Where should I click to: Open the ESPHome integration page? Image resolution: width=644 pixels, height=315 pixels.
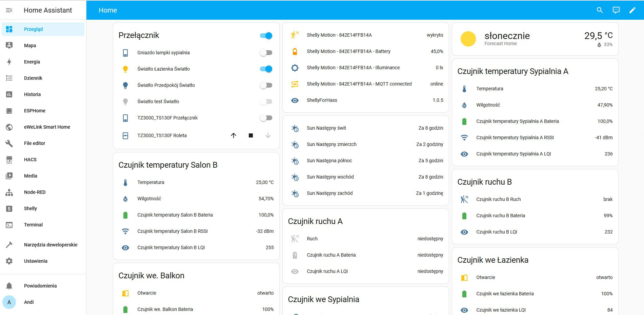[35, 110]
